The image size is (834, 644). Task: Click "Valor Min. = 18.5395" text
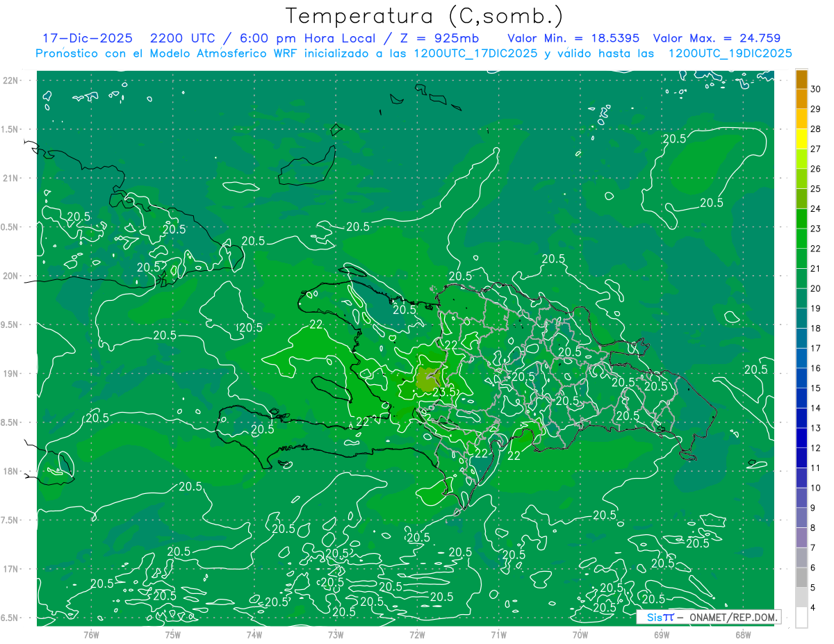click(573, 38)
